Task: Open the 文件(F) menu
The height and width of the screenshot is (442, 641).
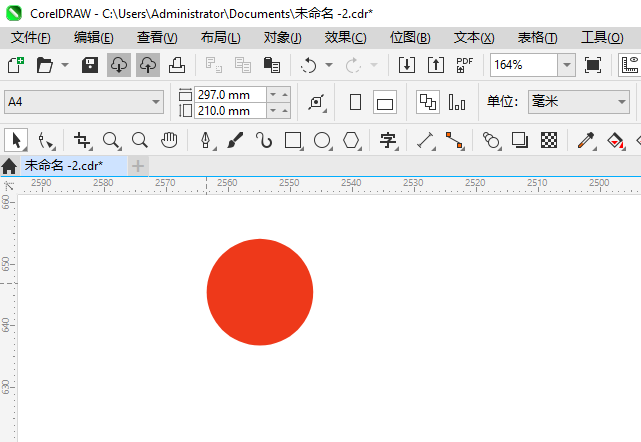Action: 31,38
